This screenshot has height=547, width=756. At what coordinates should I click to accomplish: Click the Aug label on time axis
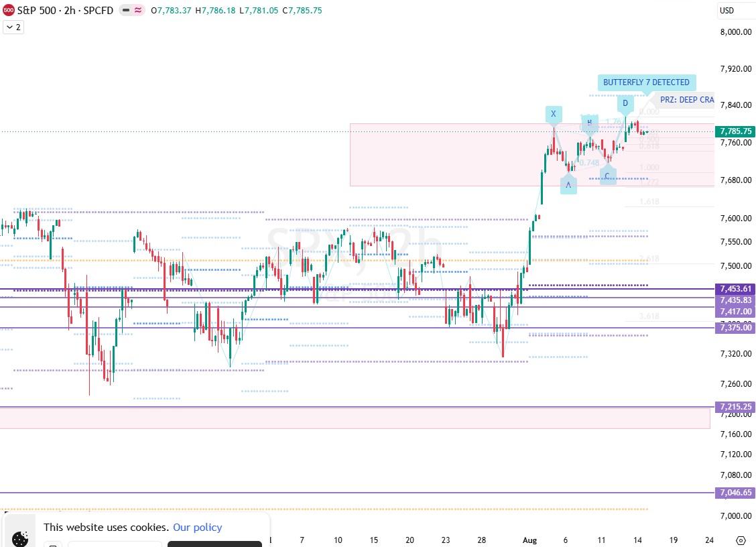point(529,540)
